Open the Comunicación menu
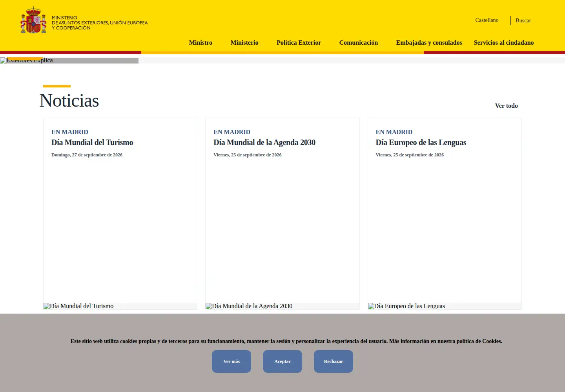Viewport: 565px width, 392px height. [359, 43]
